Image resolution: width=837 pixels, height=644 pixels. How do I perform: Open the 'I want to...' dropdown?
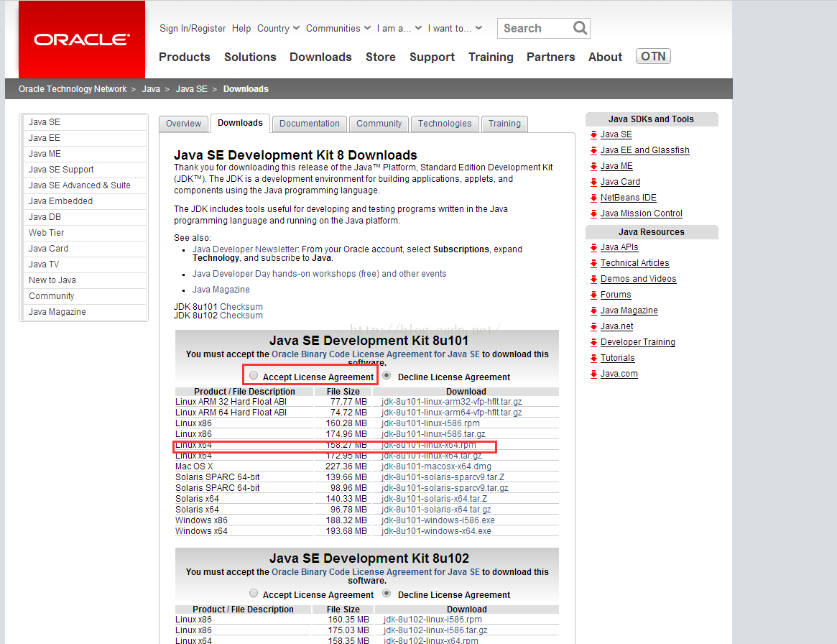tap(455, 28)
